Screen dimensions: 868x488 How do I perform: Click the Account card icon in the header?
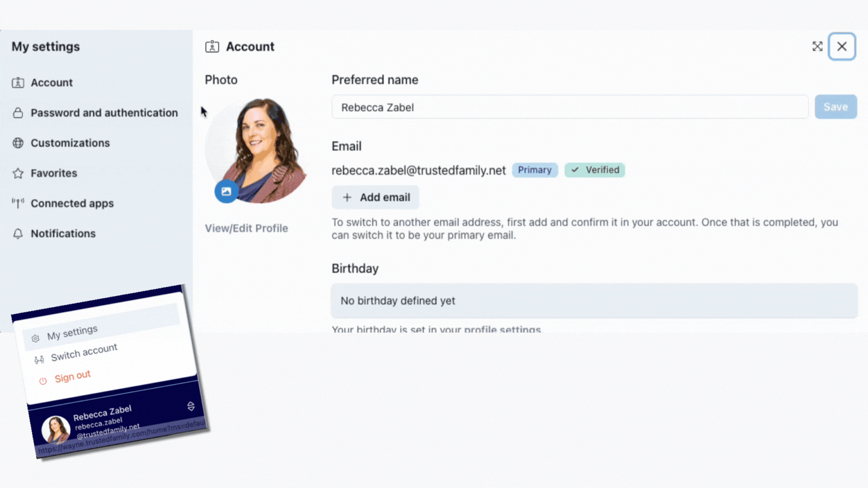click(x=212, y=46)
